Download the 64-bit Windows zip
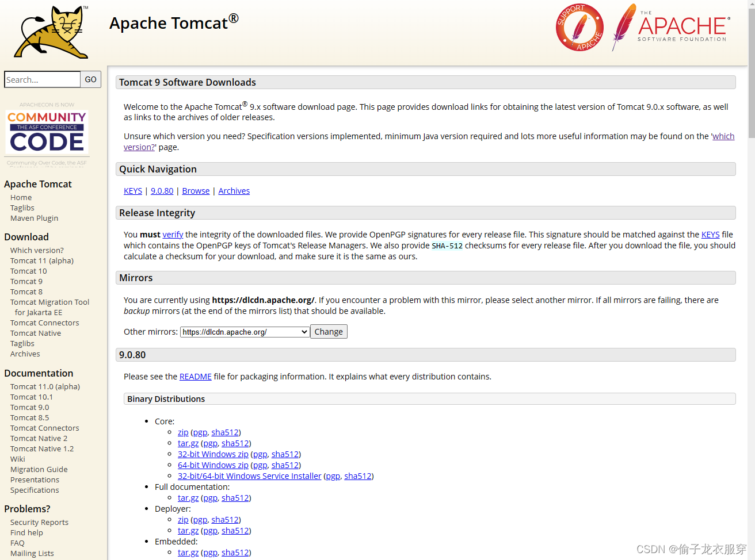Image resolution: width=755 pixels, height=560 pixels. pos(213,465)
